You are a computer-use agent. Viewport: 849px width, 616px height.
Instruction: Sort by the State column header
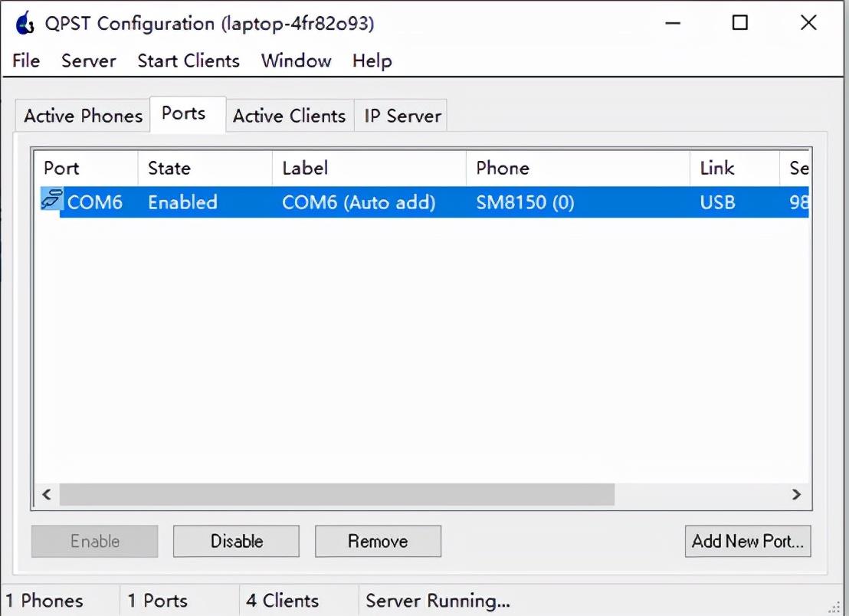pyautogui.click(x=205, y=168)
